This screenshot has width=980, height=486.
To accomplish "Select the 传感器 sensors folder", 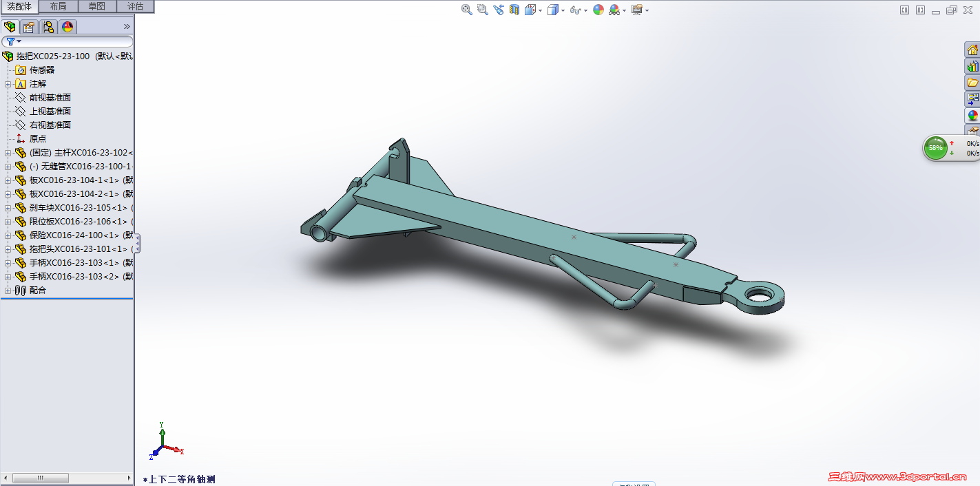I will pyautogui.click(x=41, y=70).
